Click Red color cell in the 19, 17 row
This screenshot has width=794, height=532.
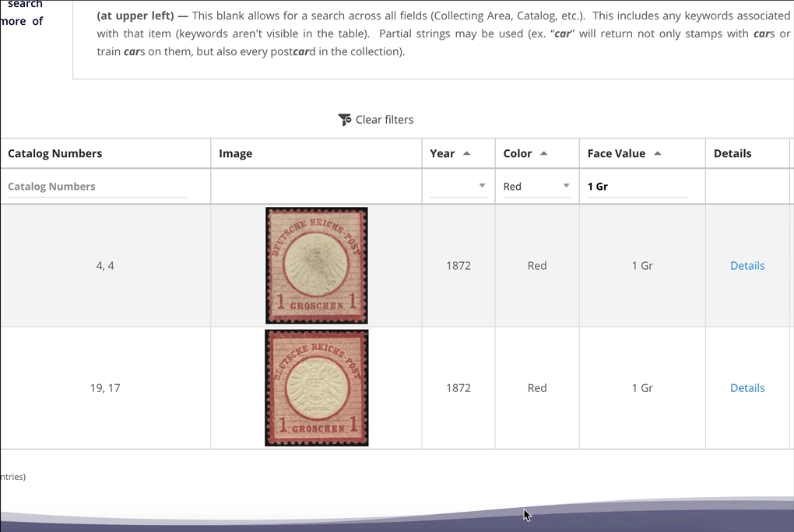tap(537, 388)
